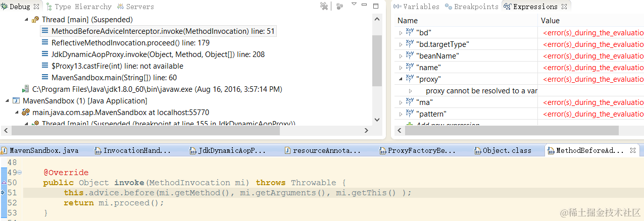Open the JdkDynamicAopP... editor tab
The image size is (644, 221).
coord(227,150)
